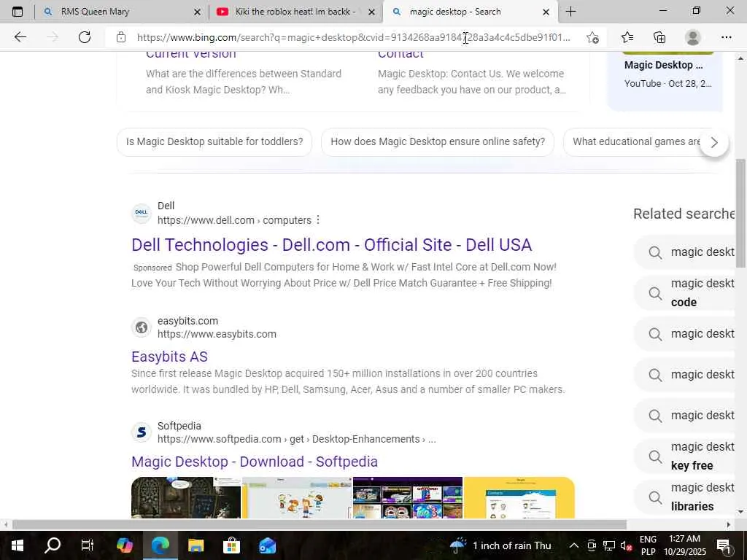Open Microsoft Store from the taskbar
This screenshot has width=747, height=560.
[231, 545]
